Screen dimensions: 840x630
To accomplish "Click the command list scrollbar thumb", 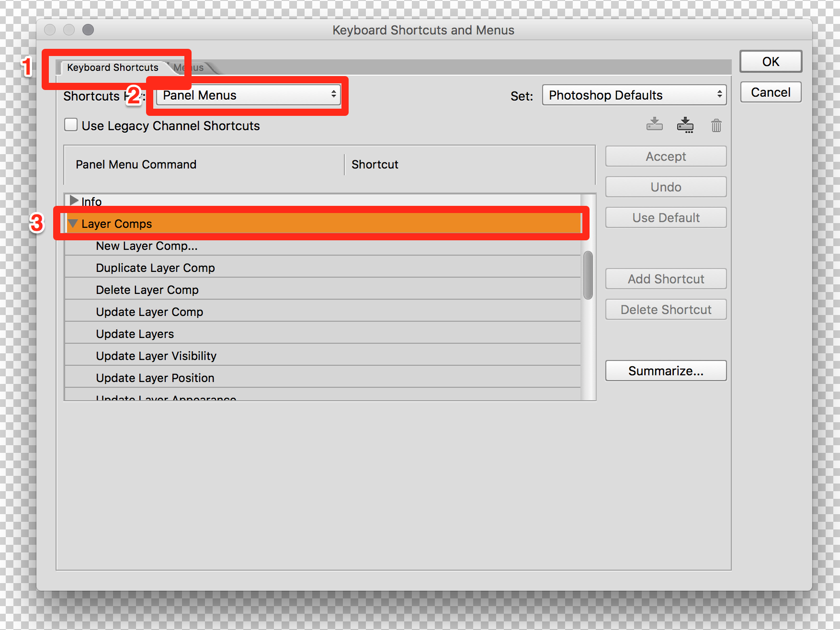I will 588,275.
